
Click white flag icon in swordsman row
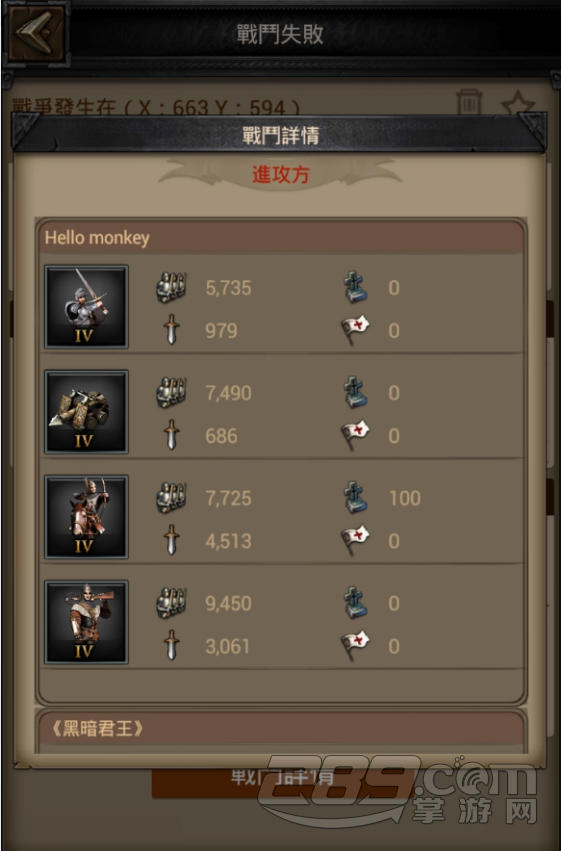pos(355,330)
